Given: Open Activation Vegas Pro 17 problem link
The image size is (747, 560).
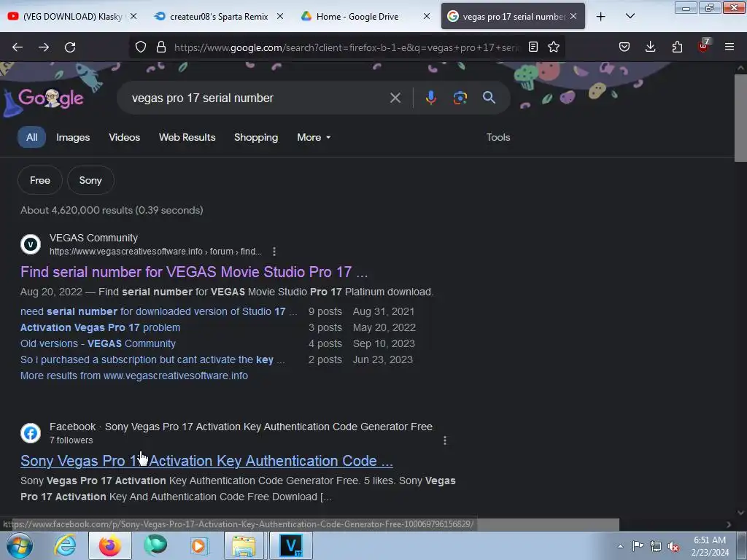Looking at the screenshot, I should point(100,327).
